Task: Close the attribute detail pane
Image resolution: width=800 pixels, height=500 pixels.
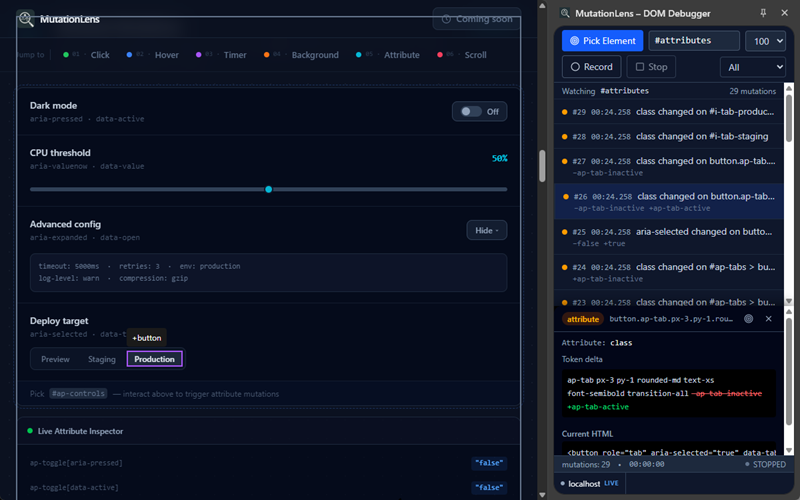Action: [x=768, y=318]
